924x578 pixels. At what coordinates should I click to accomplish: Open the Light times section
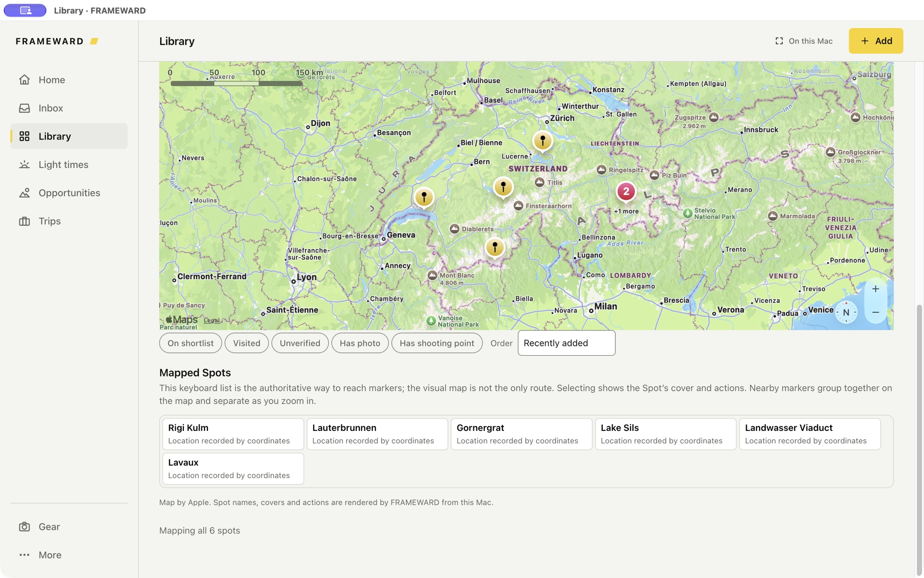tap(69, 164)
